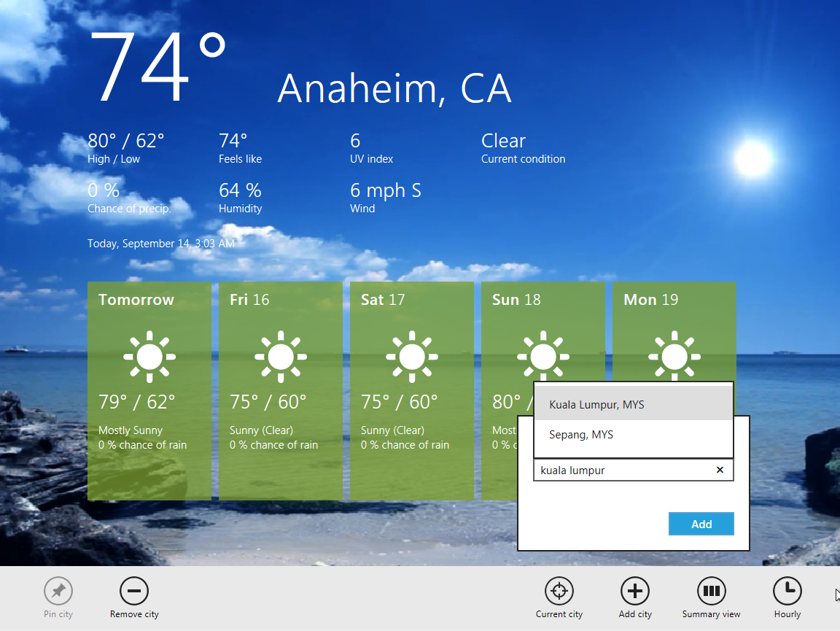The image size is (840, 631).
Task: Click the Today, September 14 timestamp
Action: tap(161, 244)
